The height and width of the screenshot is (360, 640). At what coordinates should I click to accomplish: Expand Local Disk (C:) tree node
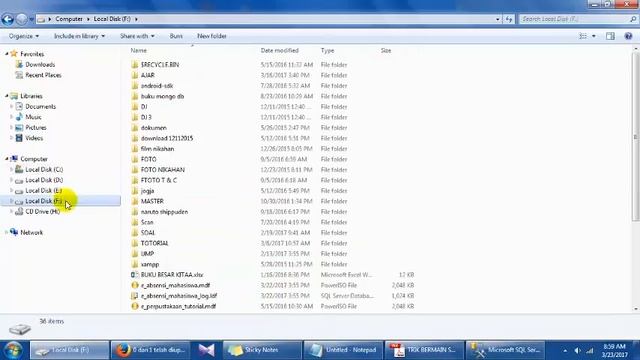point(11,169)
